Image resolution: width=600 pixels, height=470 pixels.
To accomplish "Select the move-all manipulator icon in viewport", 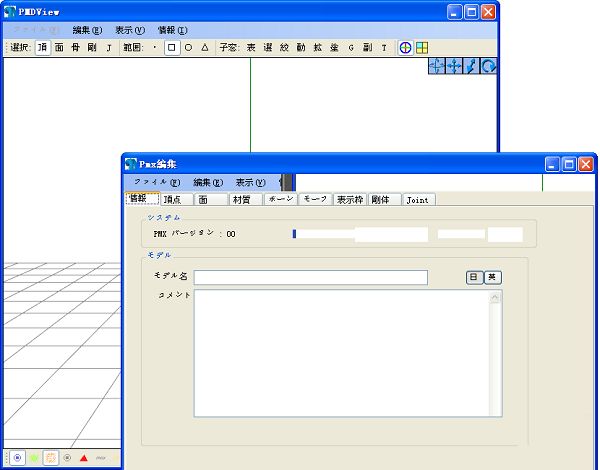I will pyautogui.click(x=437, y=66).
